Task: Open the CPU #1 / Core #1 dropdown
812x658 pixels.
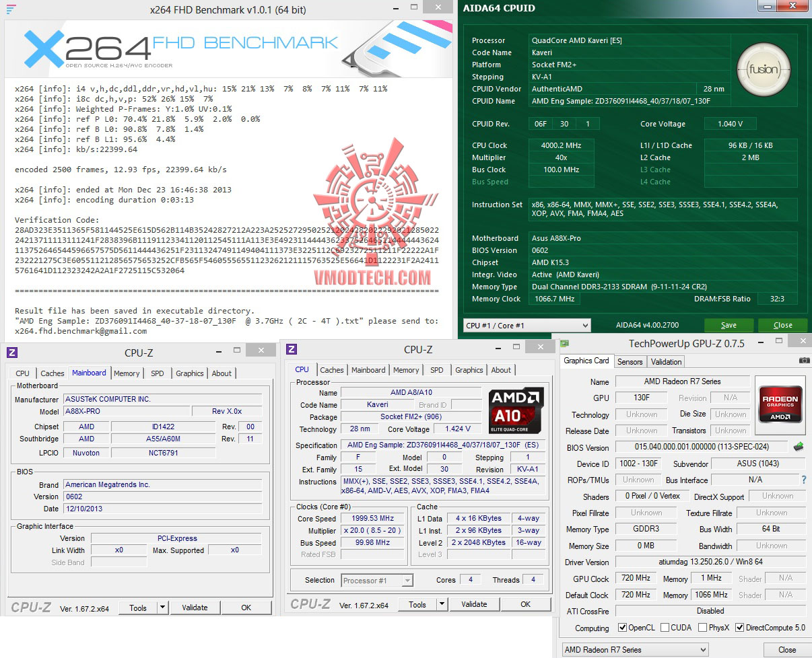Action: coord(527,326)
